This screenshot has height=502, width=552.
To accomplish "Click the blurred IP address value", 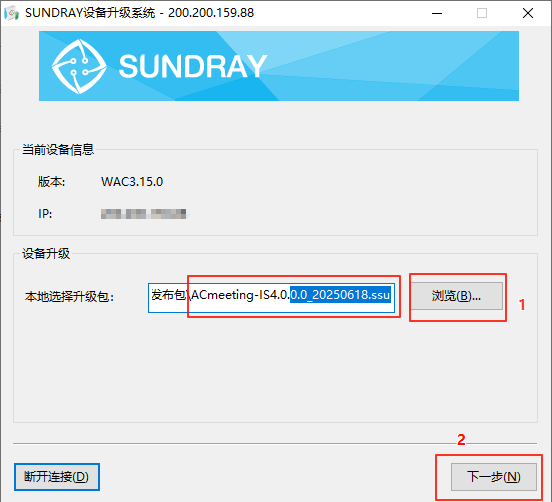I will pos(144,214).
